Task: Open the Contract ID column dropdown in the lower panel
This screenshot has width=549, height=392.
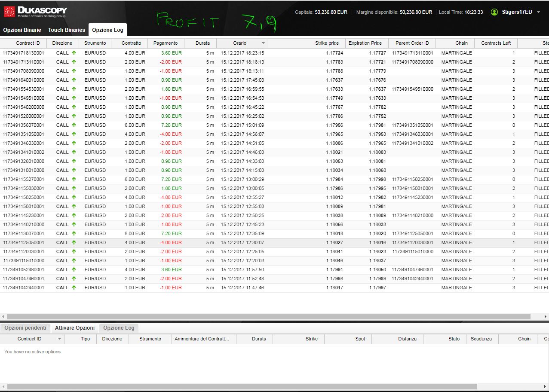Action: [59, 339]
